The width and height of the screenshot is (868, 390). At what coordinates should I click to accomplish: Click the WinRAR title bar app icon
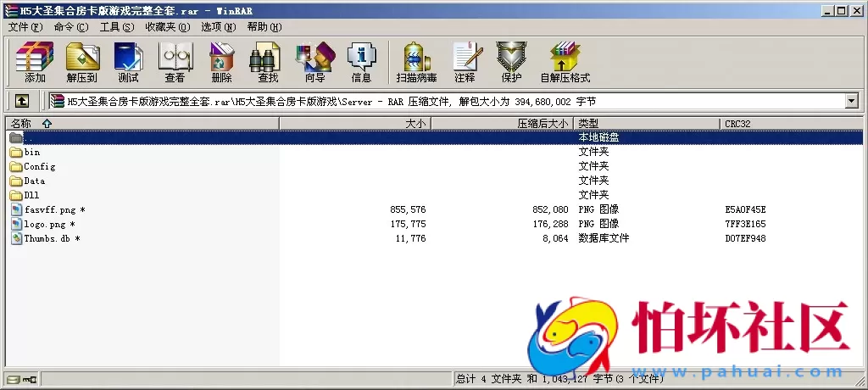(10, 10)
